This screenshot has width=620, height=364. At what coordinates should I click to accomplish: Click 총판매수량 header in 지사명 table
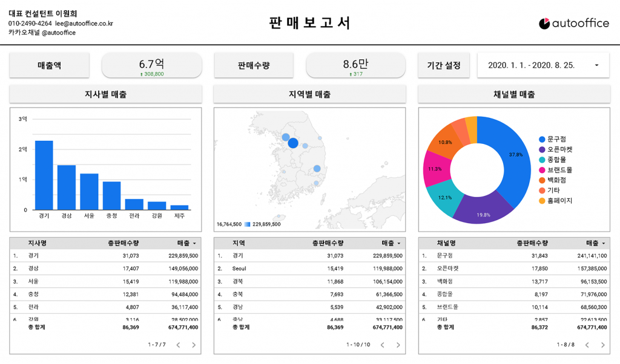(124, 243)
